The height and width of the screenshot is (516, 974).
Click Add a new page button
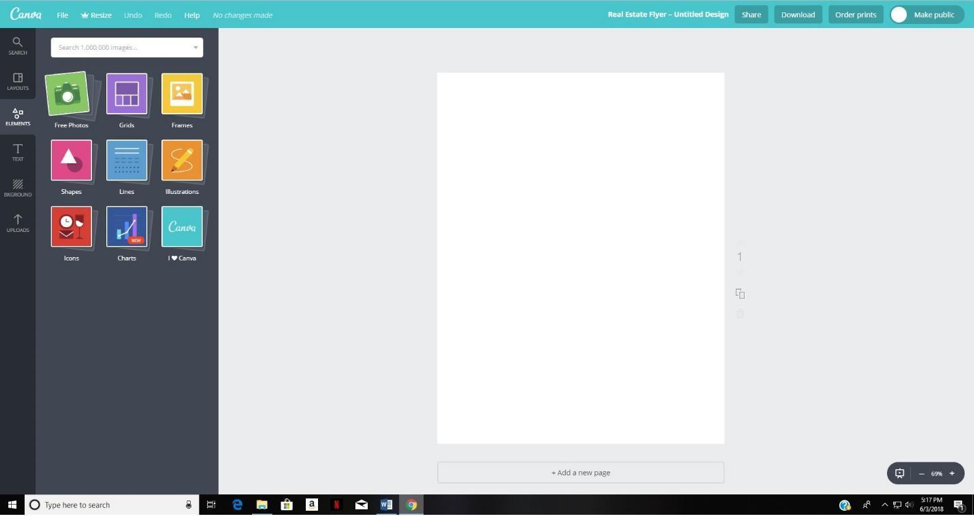580,473
